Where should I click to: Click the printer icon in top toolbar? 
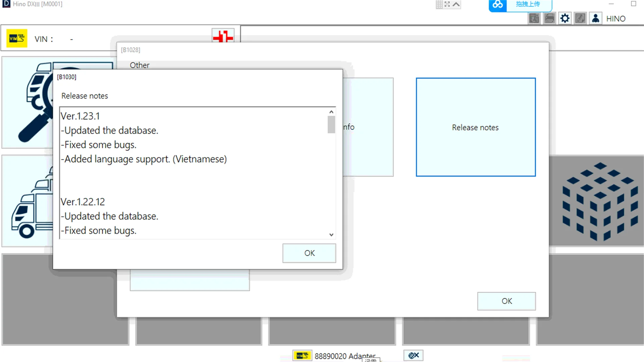pyautogui.click(x=549, y=18)
